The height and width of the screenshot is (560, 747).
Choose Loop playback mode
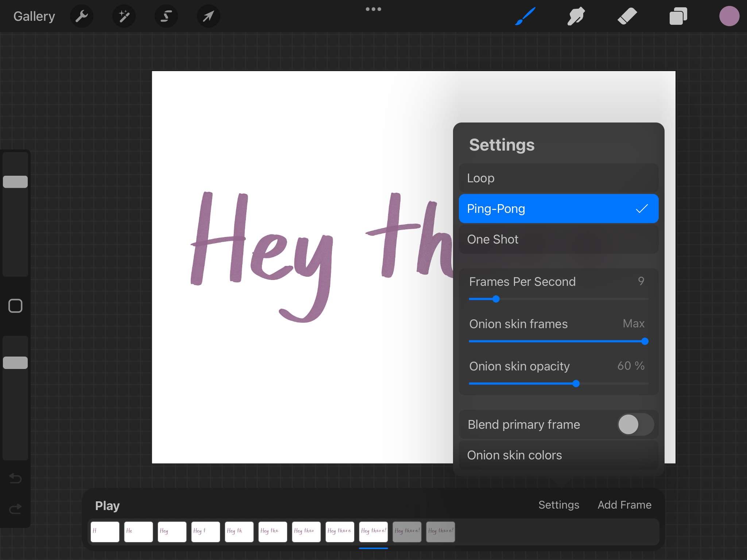[558, 178]
